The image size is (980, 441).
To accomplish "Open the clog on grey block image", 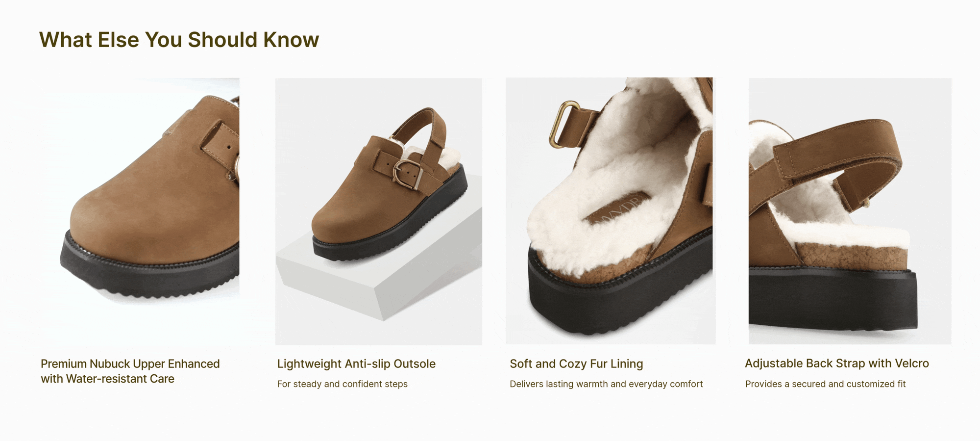I will click(x=378, y=211).
